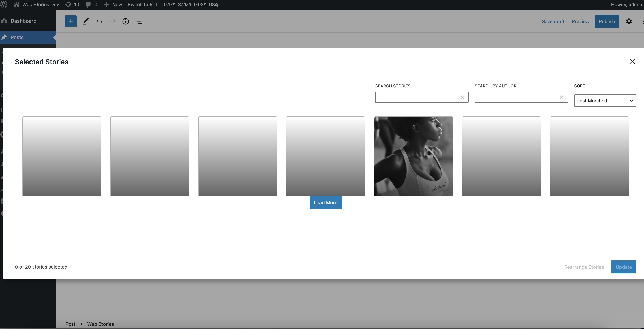Open the list view outline icon
Image resolution: width=644 pixels, height=329 pixels.
139,21
